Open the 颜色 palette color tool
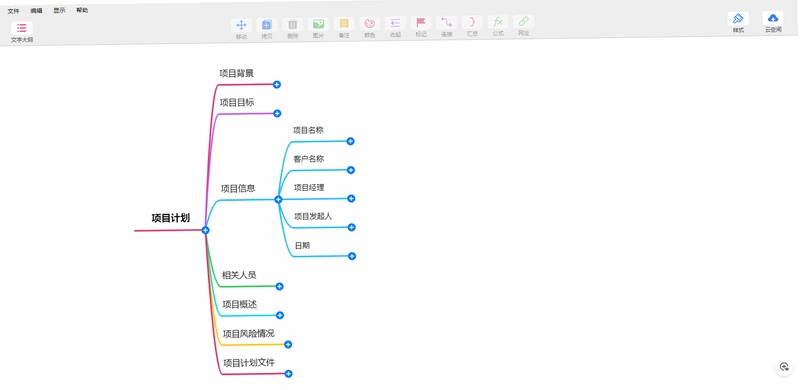Viewport: 800px width, 390px height. pos(369,23)
